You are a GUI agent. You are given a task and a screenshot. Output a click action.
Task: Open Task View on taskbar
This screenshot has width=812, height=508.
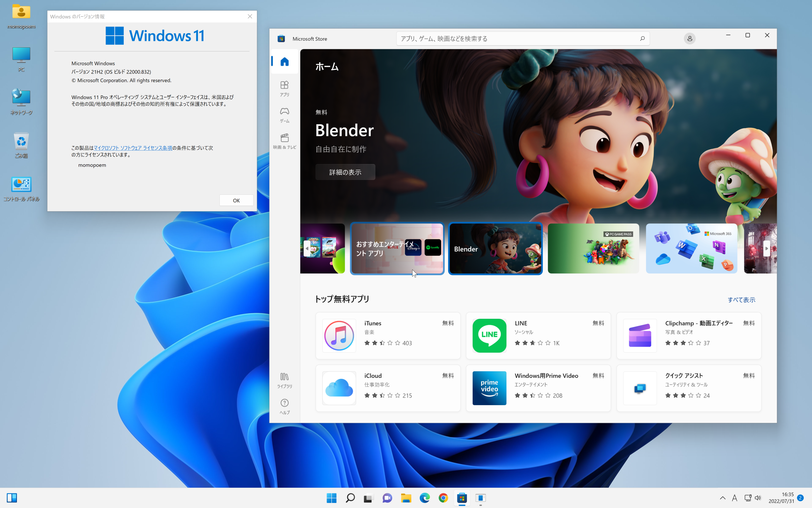click(x=368, y=498)
